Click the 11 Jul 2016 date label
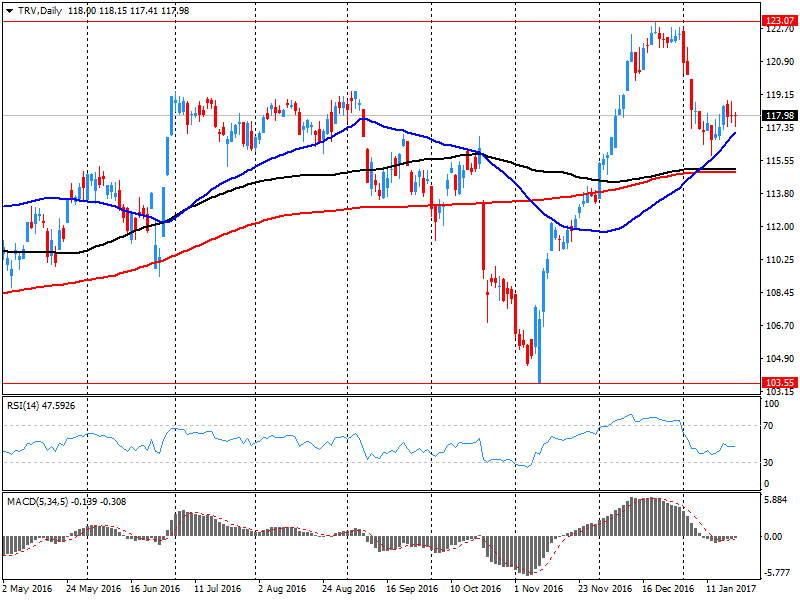 coord(217,589)
